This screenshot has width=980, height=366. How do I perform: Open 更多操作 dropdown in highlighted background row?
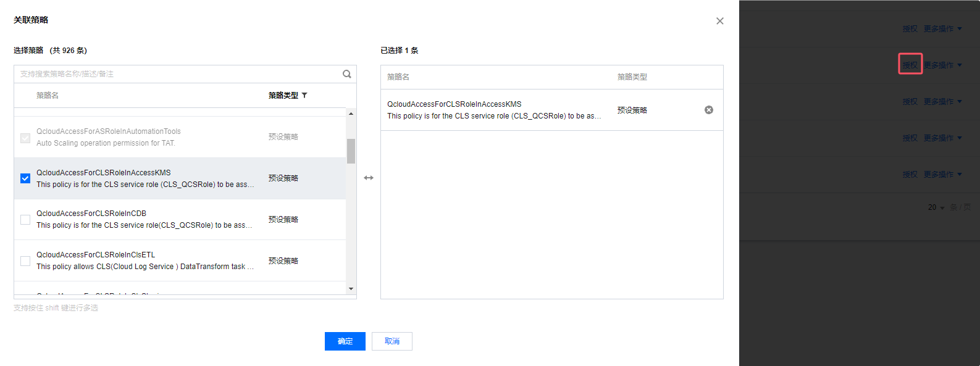click(x=942, y=65)
